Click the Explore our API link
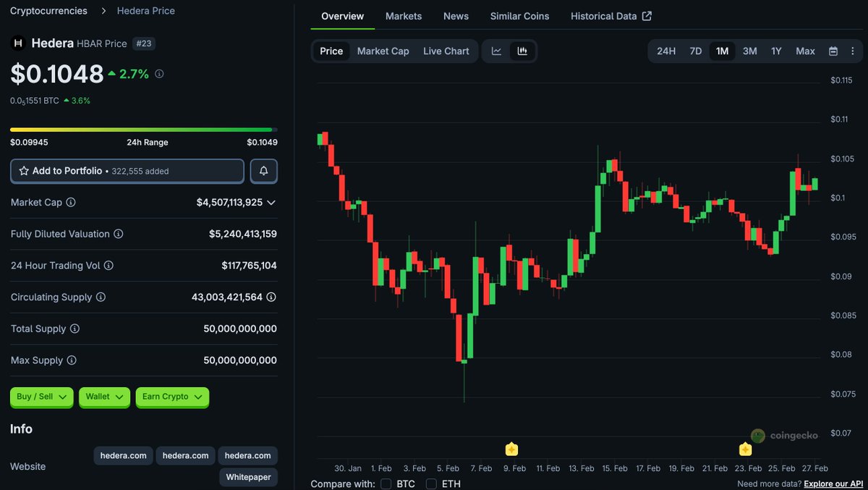This screenshot has height=490, width=868. (x=833, y=483)
